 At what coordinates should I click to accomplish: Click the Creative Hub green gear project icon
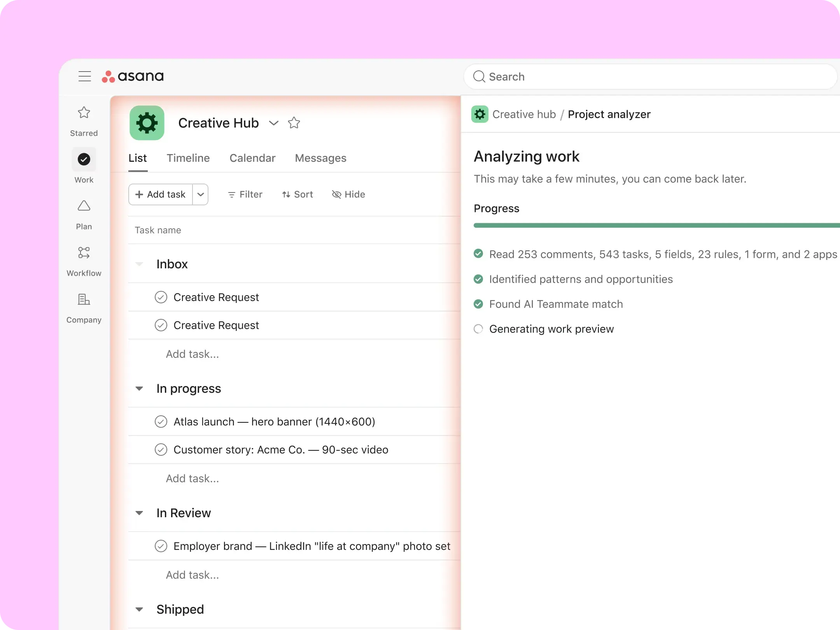click(147, 123)
